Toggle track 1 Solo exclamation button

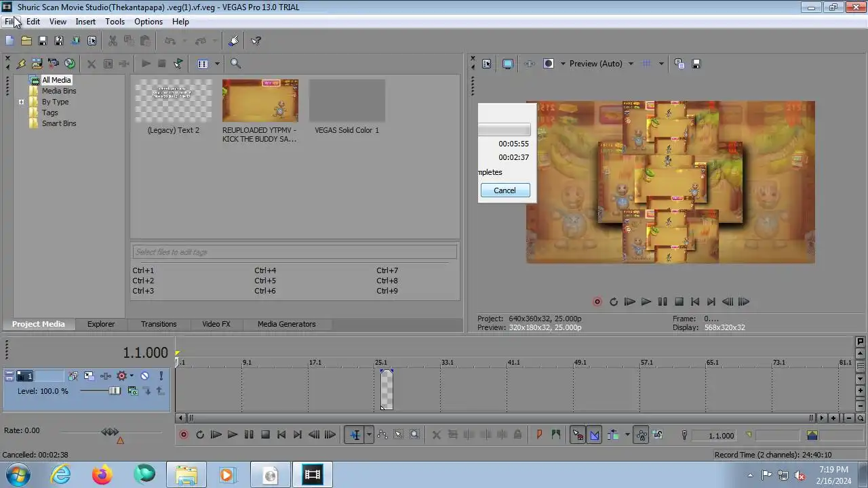pyautogui.click(x=161, y=375)
